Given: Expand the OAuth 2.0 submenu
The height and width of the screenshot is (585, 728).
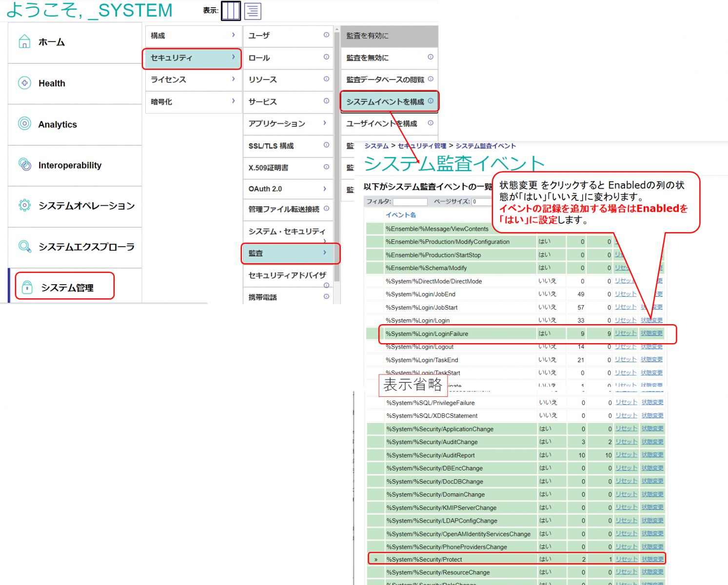Looking at the screenshot, I should click(x=325, y=189).
